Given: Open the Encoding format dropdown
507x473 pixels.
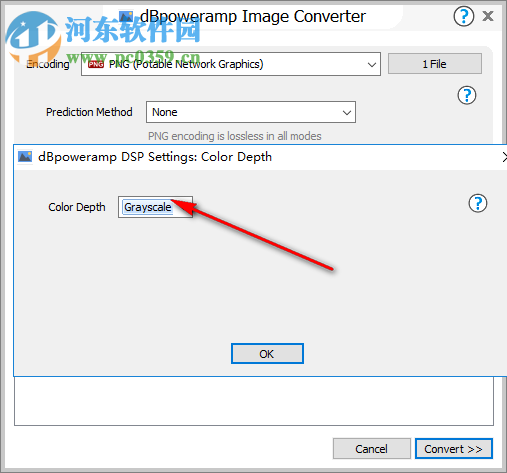Looking at the screenshot, I should click(x=231, y=64).
